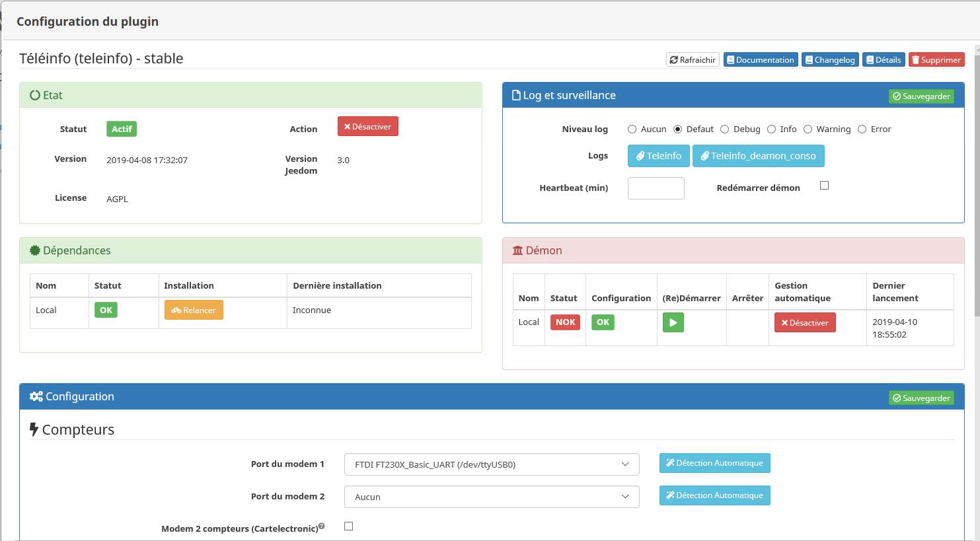Click the Dépendances gear icon
Image resolution: width=980 pixels, height=541 pixels.
(35, 250)
